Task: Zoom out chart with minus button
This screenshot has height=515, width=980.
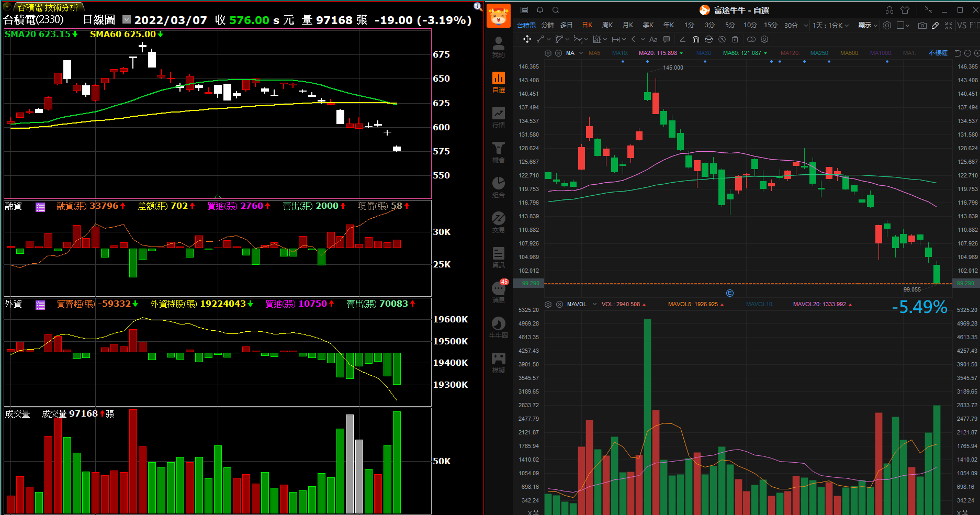Action: (967, 53)
